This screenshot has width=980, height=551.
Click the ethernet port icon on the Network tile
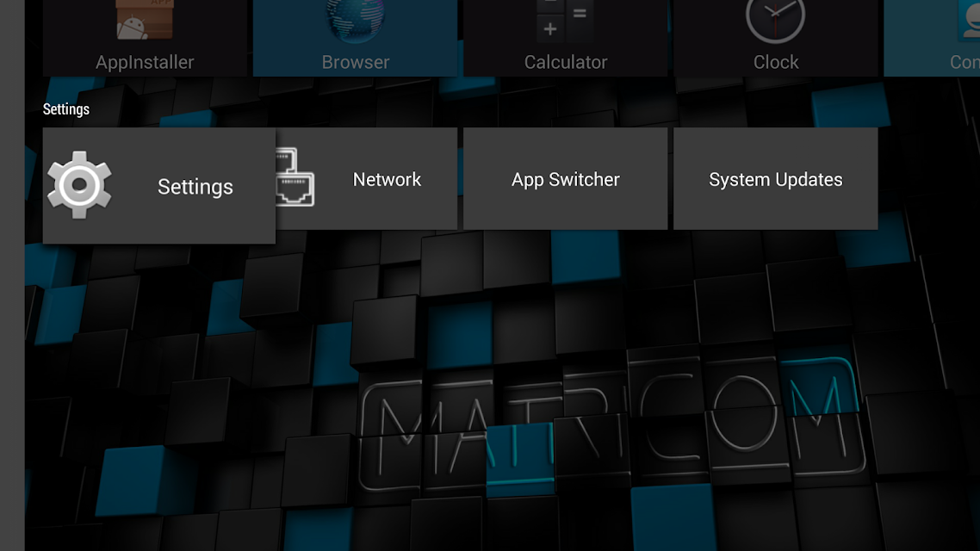point(295,176)
